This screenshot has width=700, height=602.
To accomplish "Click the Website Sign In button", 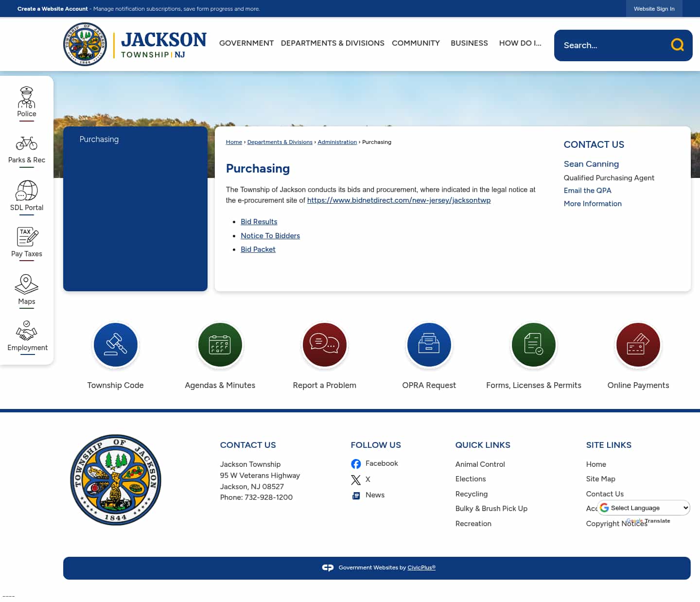I will (654, 8).
